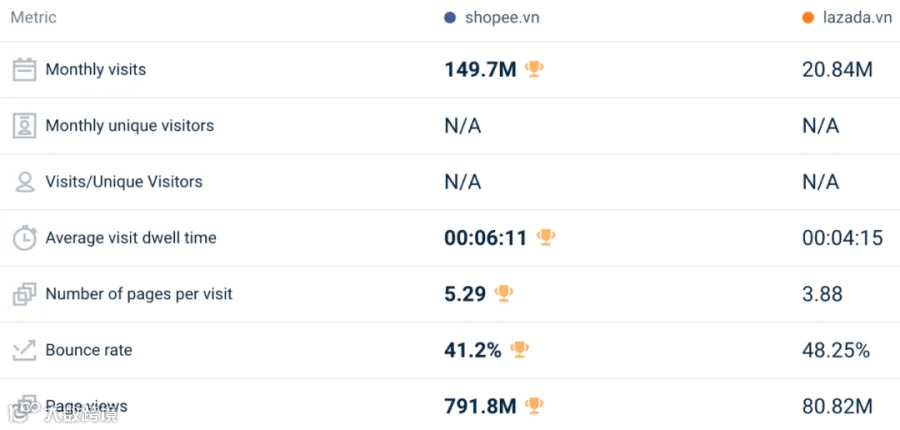Click the trophy beside 41.2% bounce rate
The width and height of the screenshot is (900, 430).
tap(519, 349)
